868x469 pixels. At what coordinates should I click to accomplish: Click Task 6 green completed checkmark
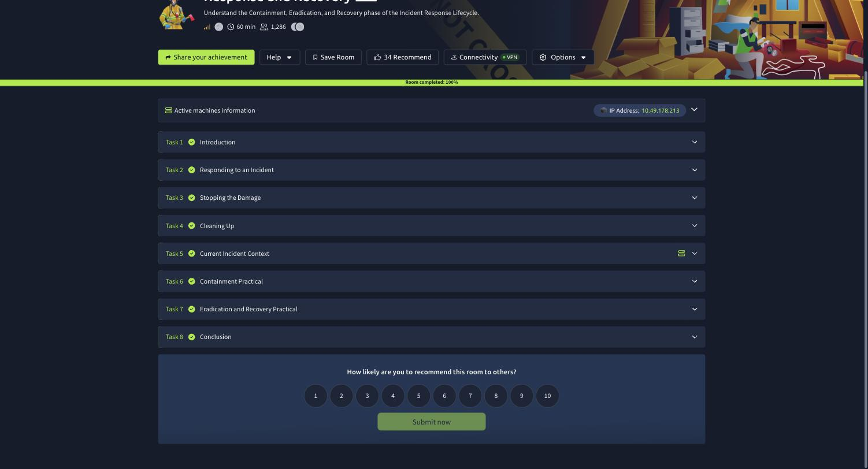(191, 281)
